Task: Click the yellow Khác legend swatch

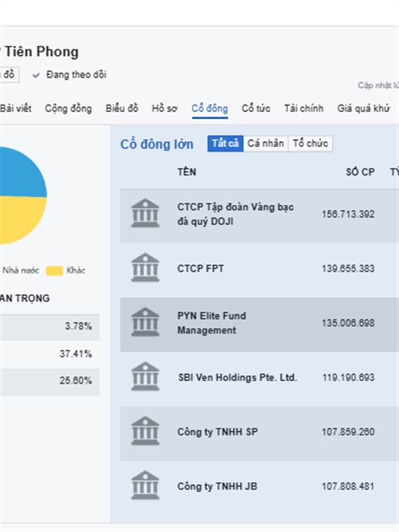Action: [55, 271]
